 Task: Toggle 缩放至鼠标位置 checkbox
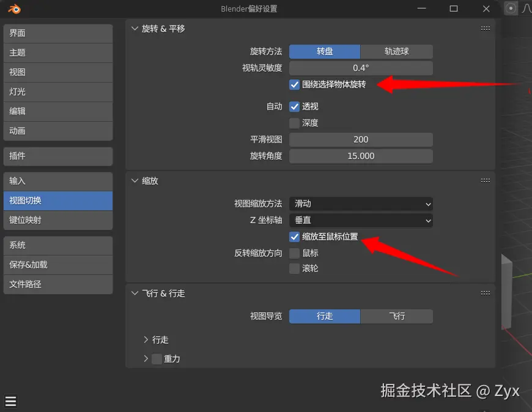coord(295,237)
